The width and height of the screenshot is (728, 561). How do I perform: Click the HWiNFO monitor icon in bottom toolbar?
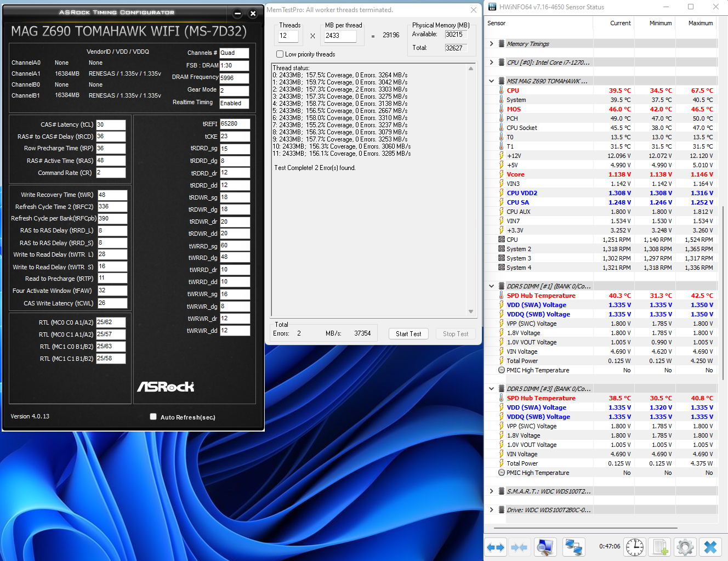545,547
